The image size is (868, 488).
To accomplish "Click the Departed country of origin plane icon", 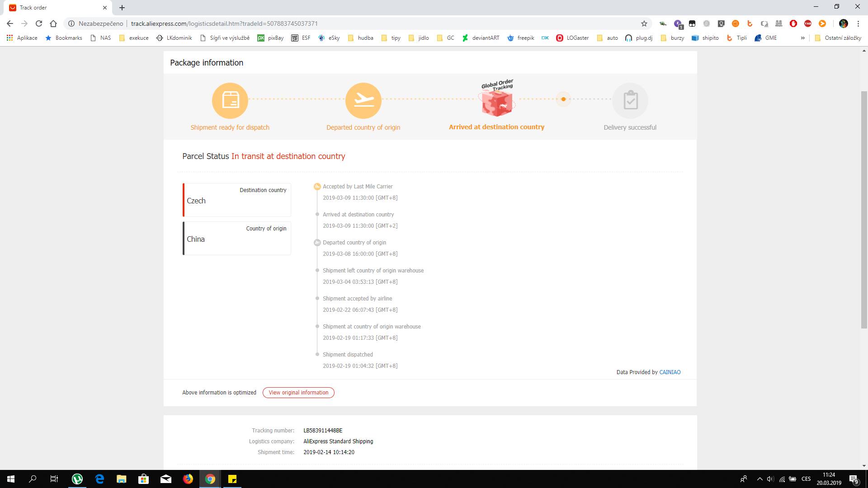I will [x=363, y=100].
